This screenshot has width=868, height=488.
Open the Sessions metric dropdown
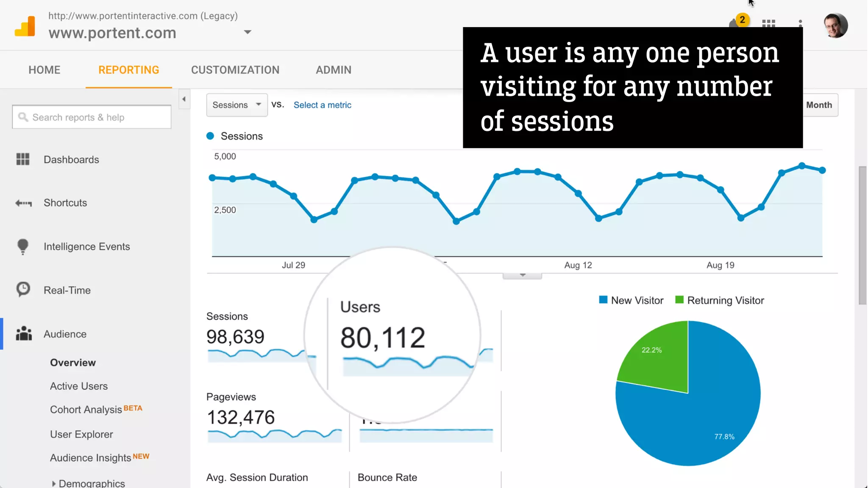236,105
